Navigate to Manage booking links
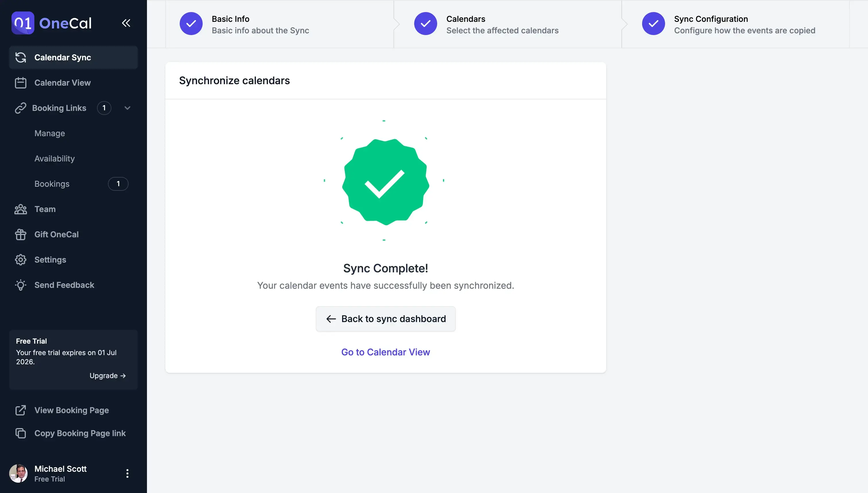The width and height of the screenshot is (868, 493). [49, 133]
